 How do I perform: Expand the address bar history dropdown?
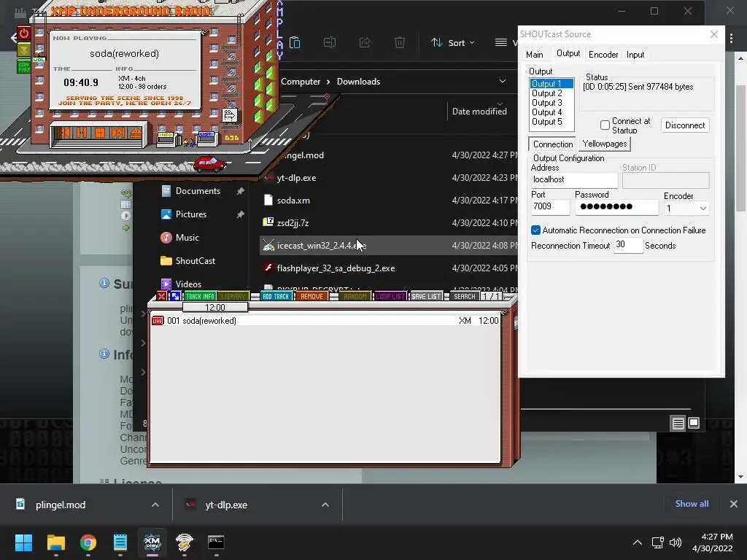502,82
